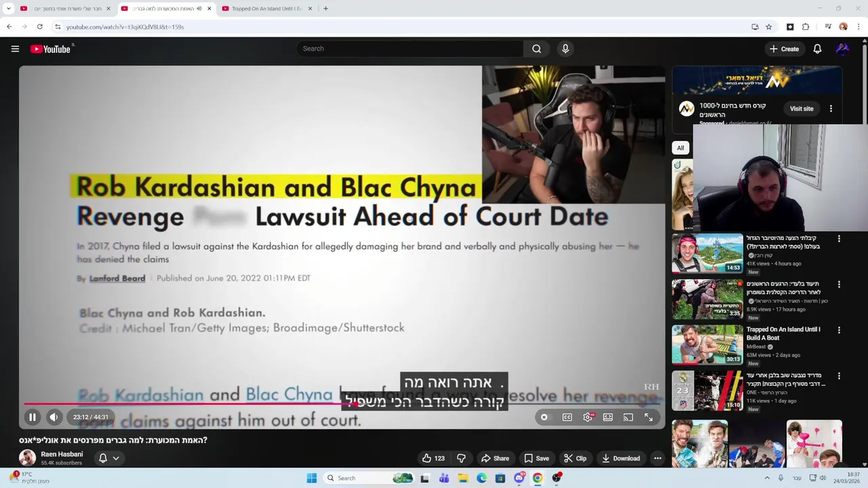This screenshot has height=488, width=868.
Task: Mute the video player volume
Action: tap(54, 418)
